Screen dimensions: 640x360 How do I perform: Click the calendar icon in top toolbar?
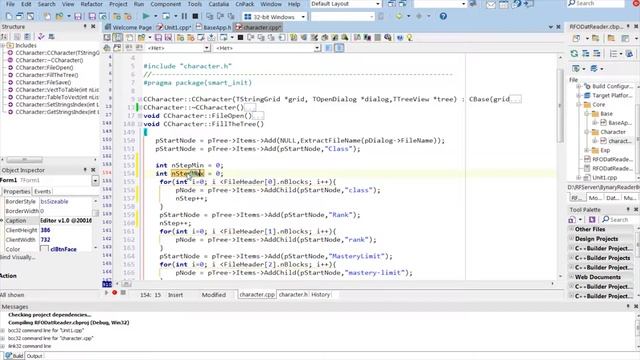click(504, 4)
